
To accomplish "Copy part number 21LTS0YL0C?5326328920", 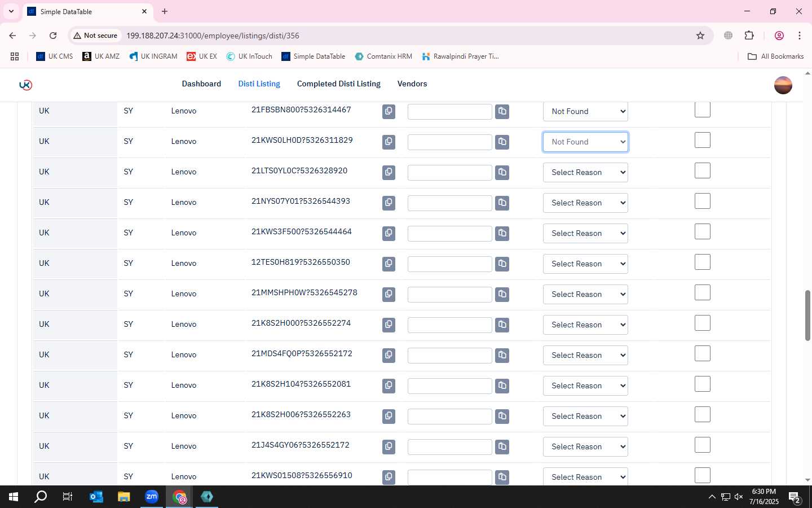I will (x=389, y=172).
